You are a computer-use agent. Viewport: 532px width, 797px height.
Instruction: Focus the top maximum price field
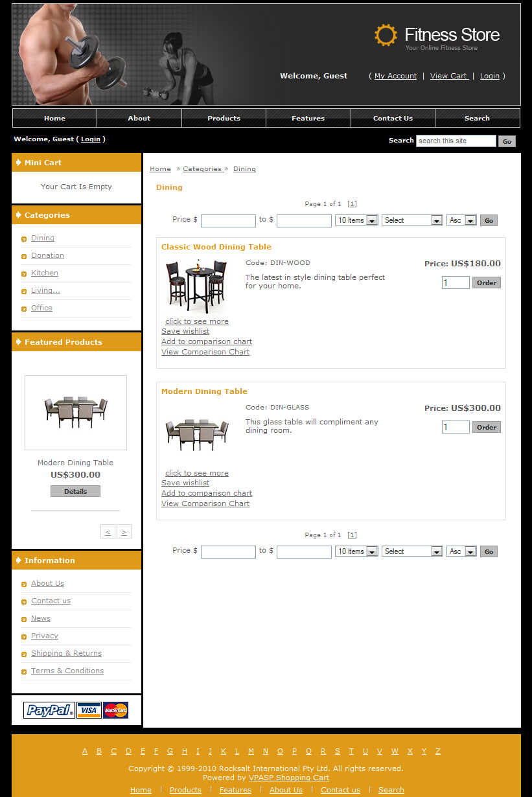click(304, 221)
